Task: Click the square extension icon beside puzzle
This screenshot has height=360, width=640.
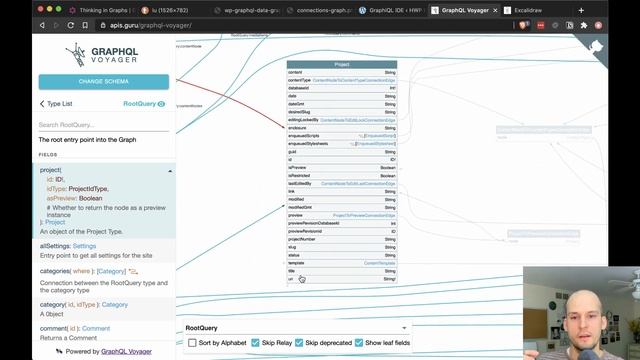Action: (x=570, y=25)
